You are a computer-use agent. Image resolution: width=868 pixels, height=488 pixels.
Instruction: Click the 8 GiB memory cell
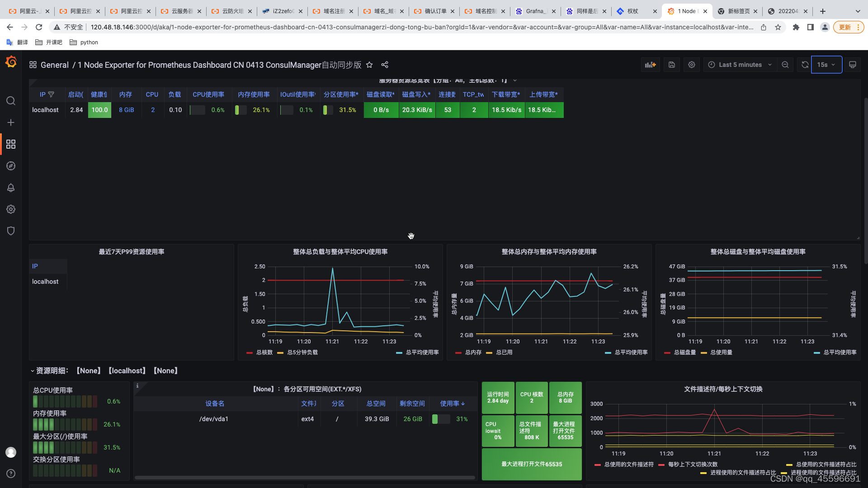point(127,110)
